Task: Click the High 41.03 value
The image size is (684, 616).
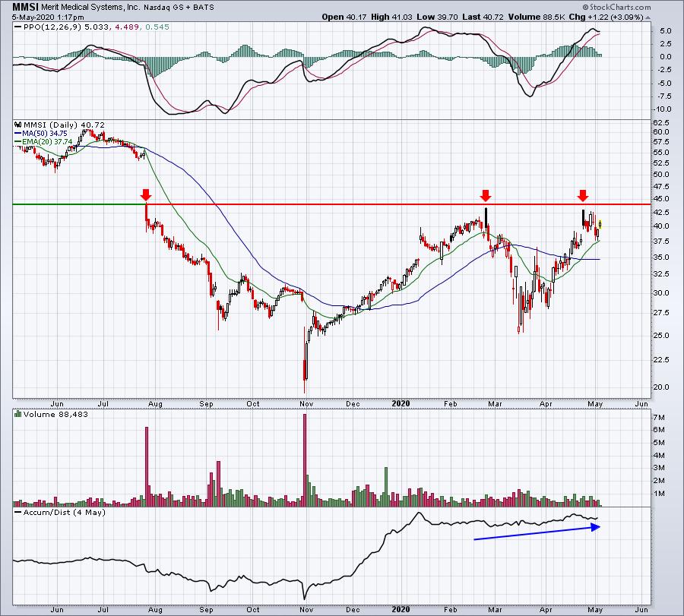Action: point(391,17)
